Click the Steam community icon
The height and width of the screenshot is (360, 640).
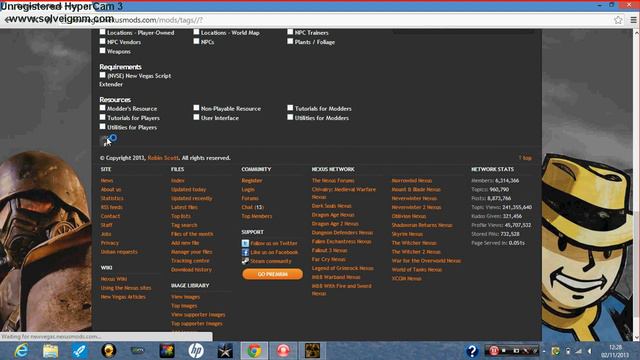245,261
